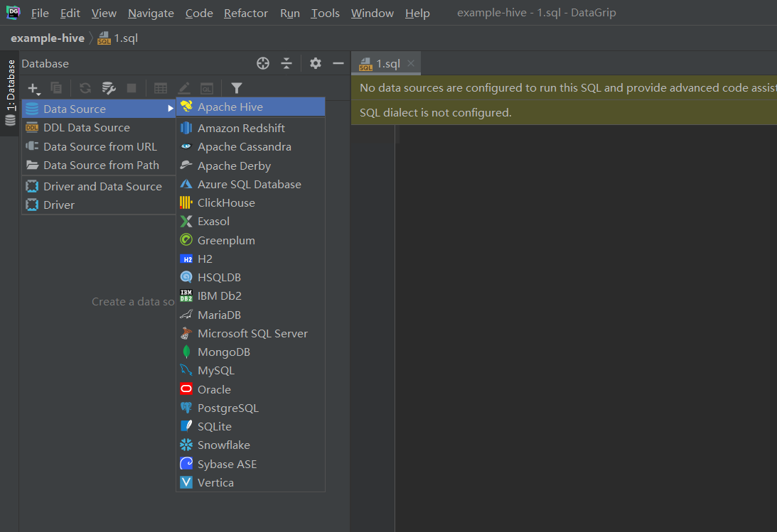Select Oracle data source

[251, 389]
